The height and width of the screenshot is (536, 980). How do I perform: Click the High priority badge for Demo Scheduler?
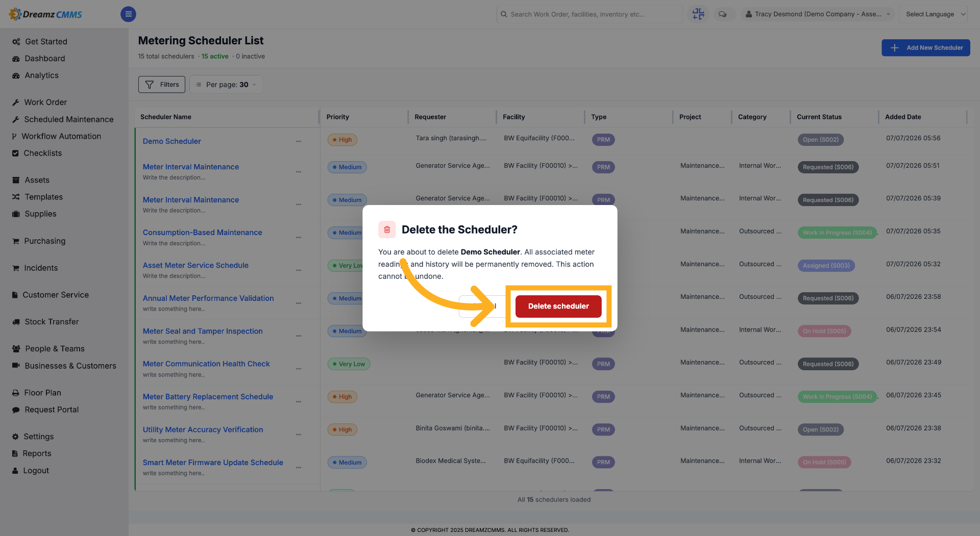point(342,140)
